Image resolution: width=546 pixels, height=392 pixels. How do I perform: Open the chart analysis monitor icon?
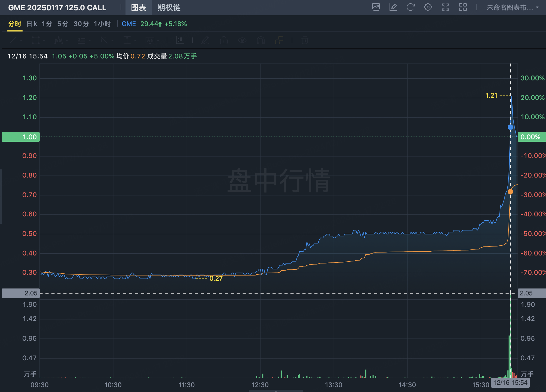point(376,7)
